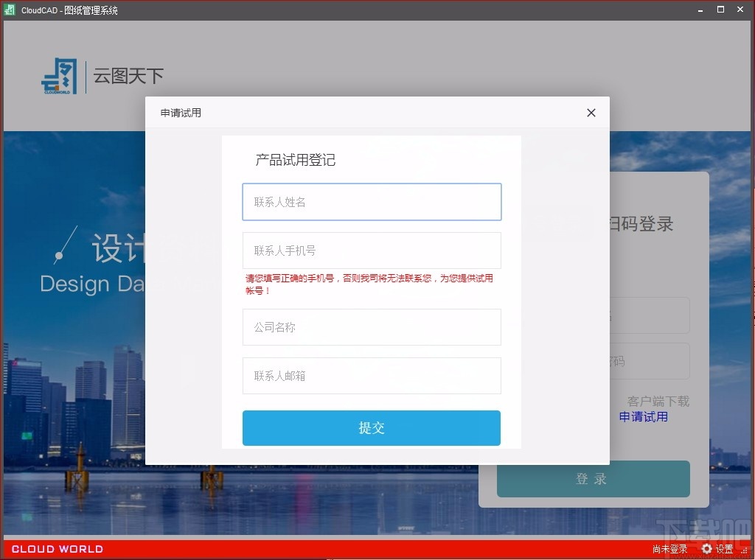Open the 申请试用 trial application link
The width and height of the screenshot is (755, 560).
point(642,416)
